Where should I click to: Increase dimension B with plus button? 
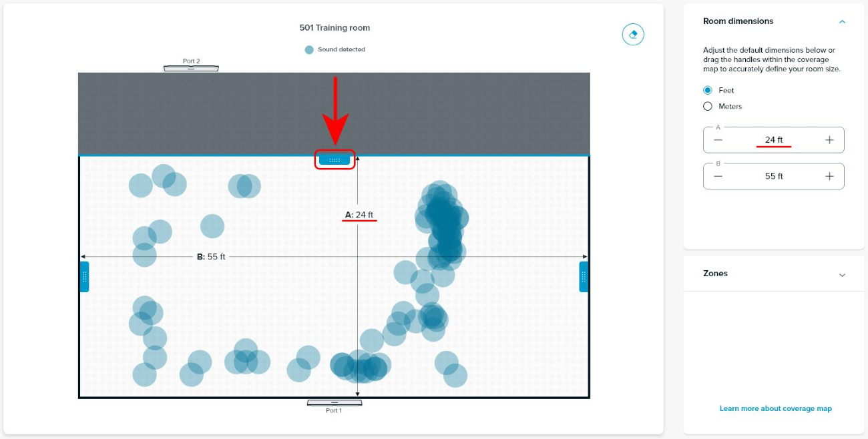(x=829, y=176)
